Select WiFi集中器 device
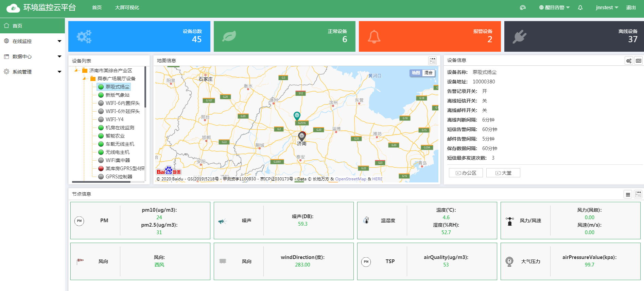The height and width of the screenshot is (291, 644). tap(114, 160)
